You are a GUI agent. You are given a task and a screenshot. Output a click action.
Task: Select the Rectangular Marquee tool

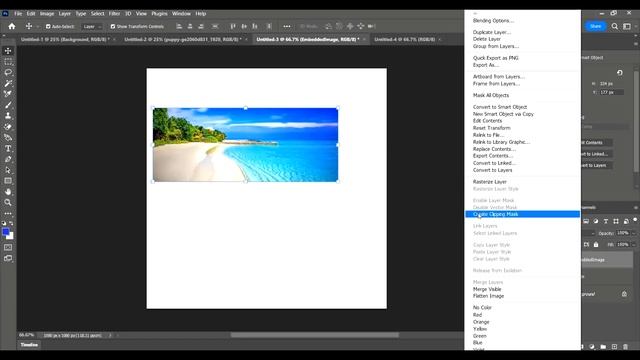click(x=8, y=62)
